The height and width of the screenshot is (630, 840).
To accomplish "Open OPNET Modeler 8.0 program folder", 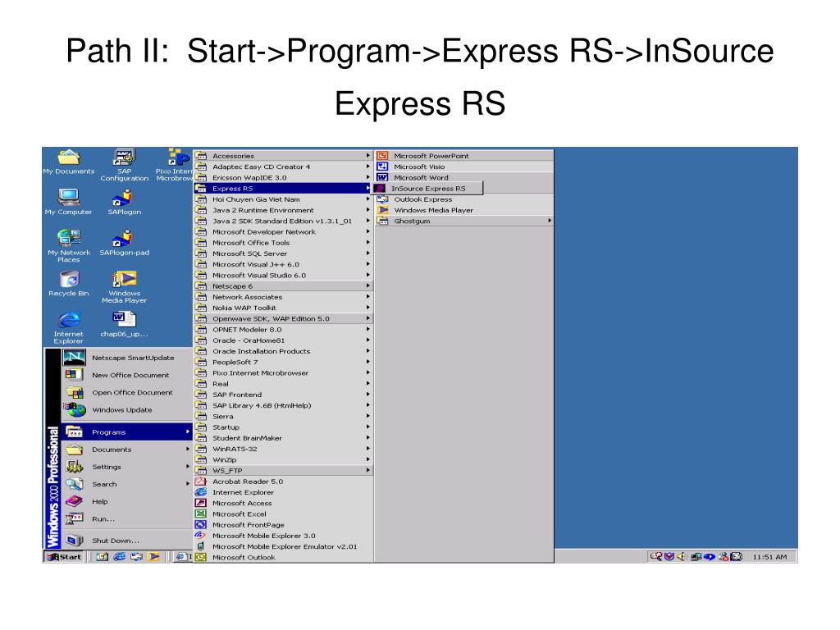I will click(283, 330).
